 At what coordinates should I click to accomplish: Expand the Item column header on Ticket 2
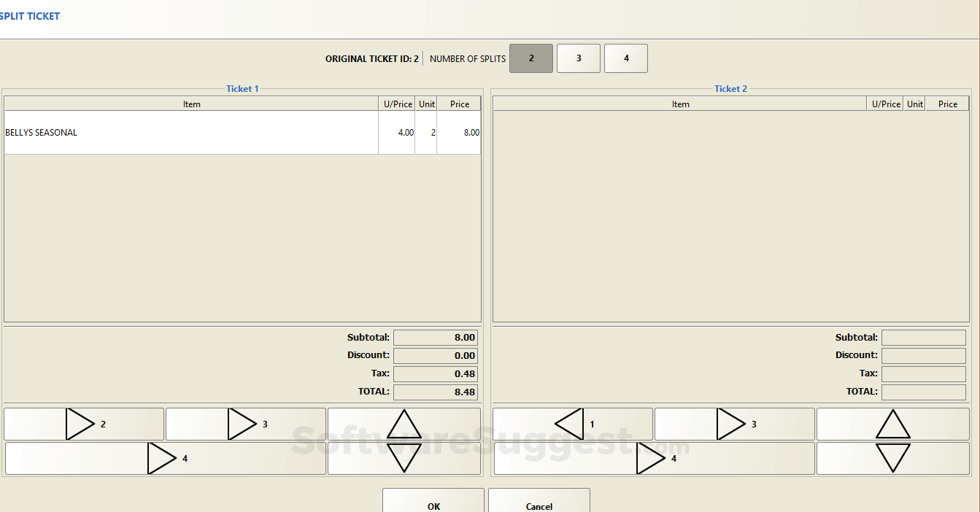(x=681, y=104)
